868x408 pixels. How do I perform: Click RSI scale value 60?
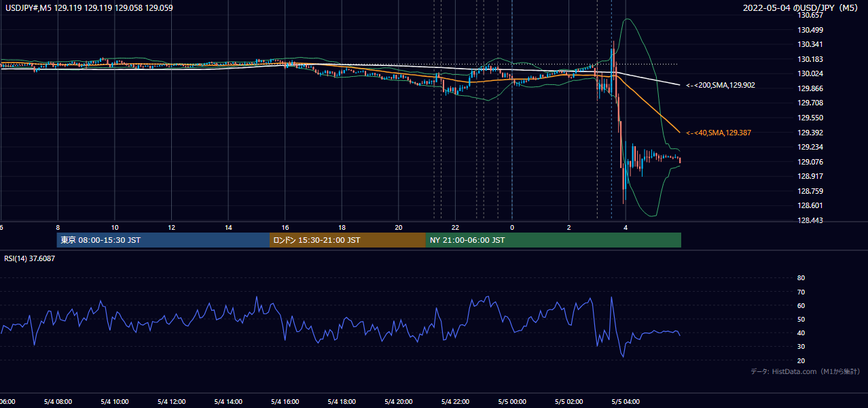pos(801,305)
